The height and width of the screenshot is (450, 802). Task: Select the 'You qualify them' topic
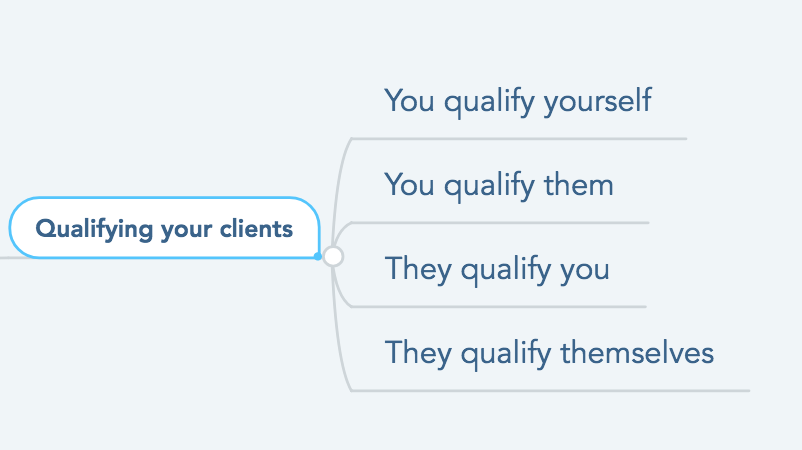(499, 185)
